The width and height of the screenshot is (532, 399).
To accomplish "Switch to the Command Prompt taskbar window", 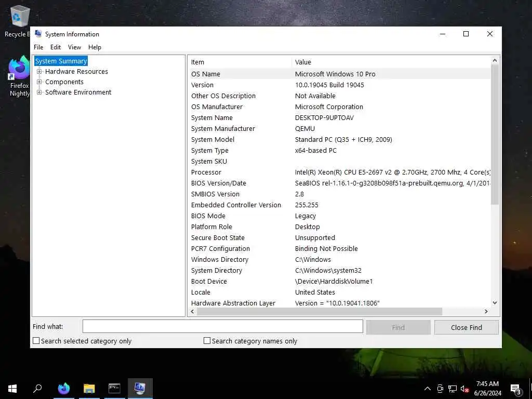I will click(x=114, y=389).
